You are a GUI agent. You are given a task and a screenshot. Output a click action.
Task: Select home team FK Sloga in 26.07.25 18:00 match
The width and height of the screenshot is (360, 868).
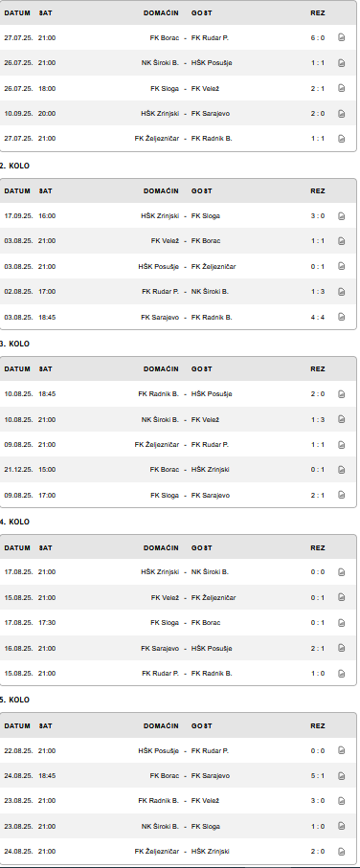[165, 89]
